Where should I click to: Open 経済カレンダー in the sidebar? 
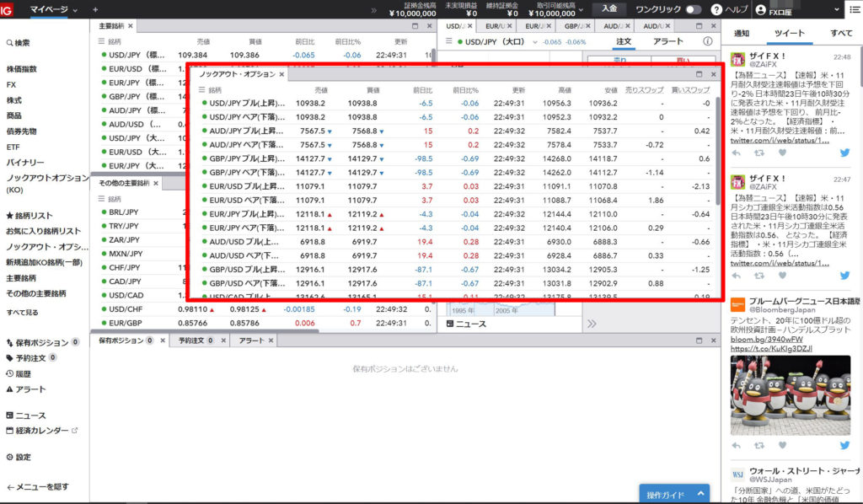[x=42, y=431]
